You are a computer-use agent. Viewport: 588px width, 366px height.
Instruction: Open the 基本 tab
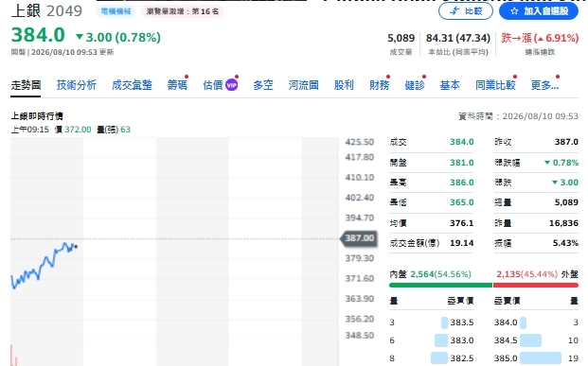[450, 85]
